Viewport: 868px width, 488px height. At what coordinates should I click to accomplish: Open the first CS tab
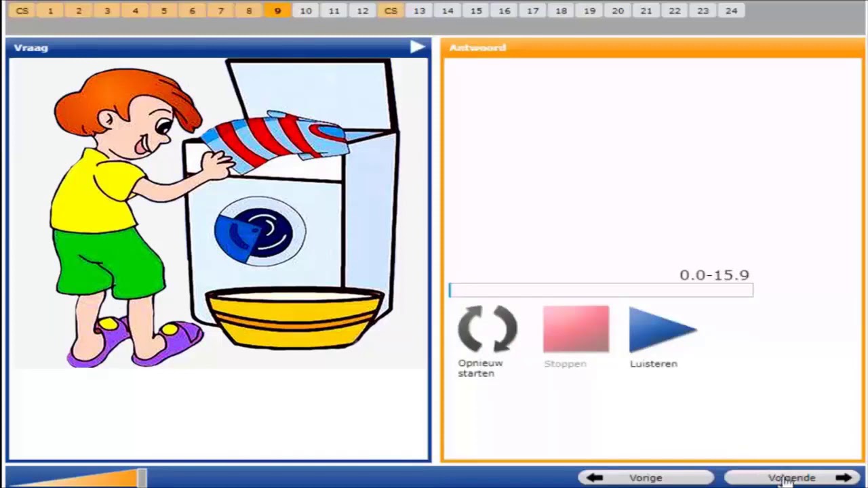(22, 11)
